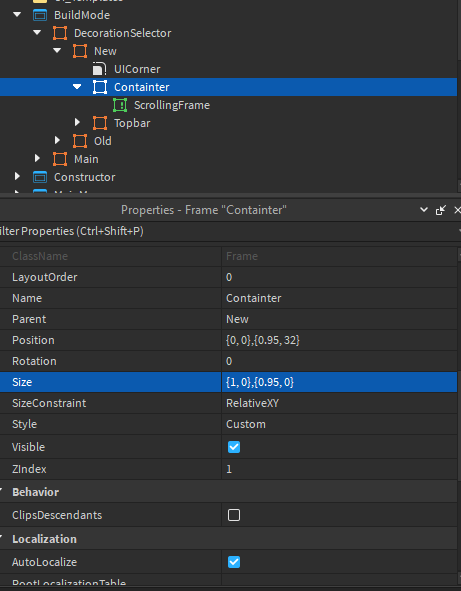Select the Old frame icon
The height and width of the screenshot is (591, 461).
coord(80,141)
